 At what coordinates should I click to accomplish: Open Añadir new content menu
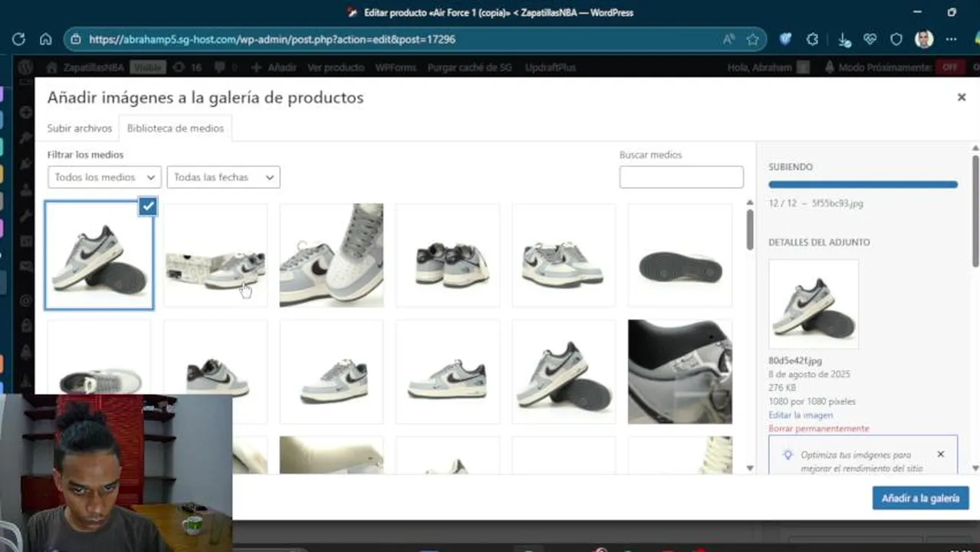point(274,67)
